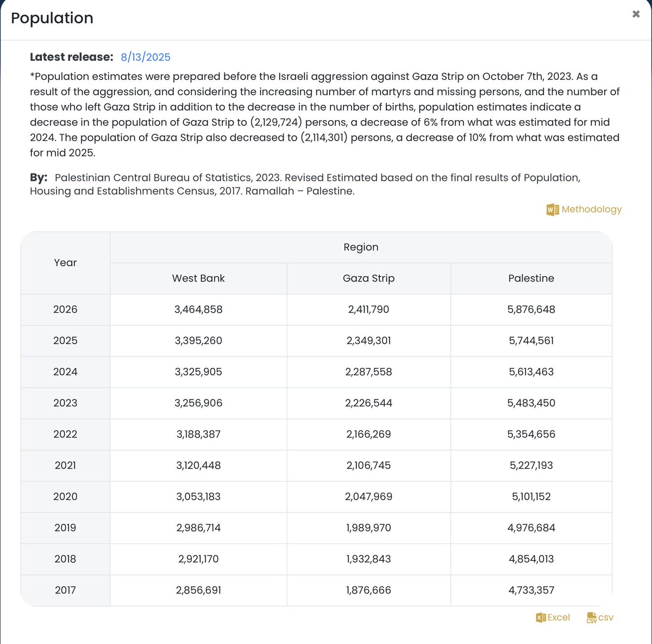Select the West Bank column header

(198, 278)
